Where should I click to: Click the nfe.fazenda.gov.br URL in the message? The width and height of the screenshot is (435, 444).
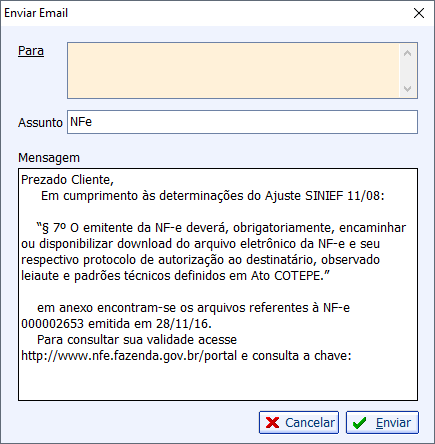(x=129, y=356)
